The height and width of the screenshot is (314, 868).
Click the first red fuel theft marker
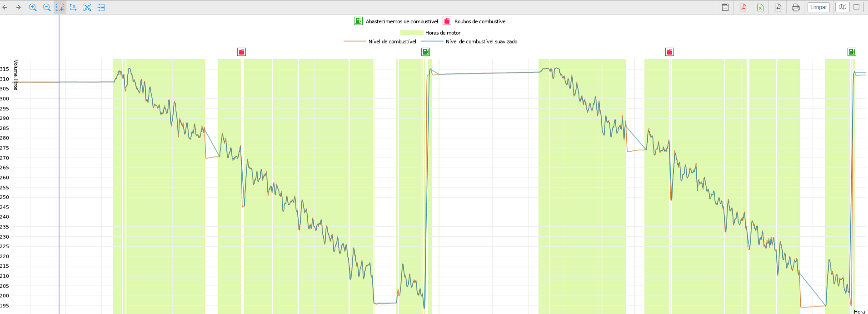pos(241,52)
